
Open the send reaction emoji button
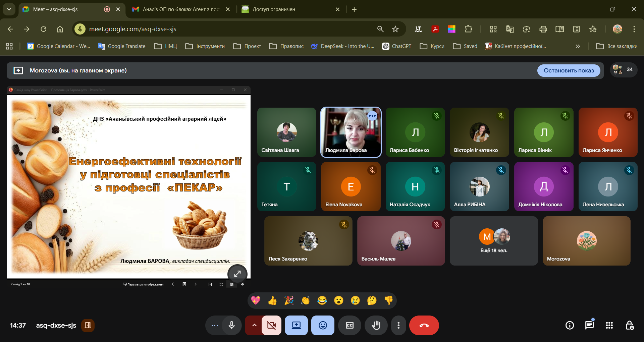coord(323,325)
